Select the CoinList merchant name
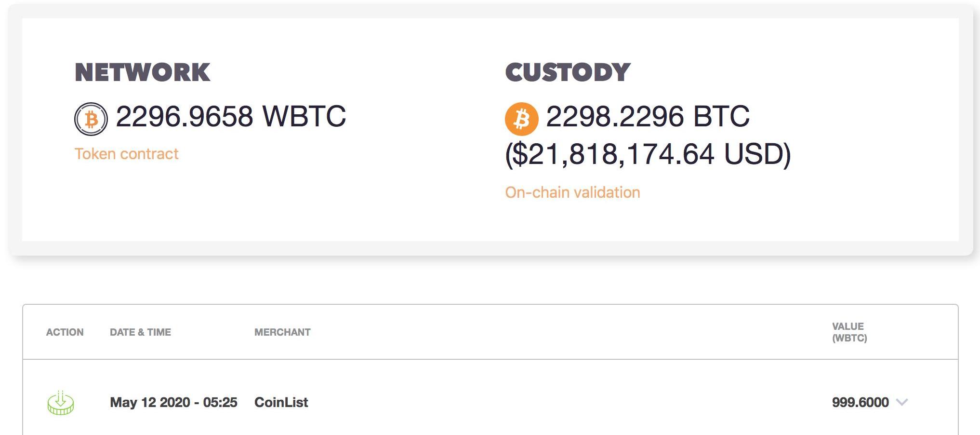 click(x=281, y=402)
